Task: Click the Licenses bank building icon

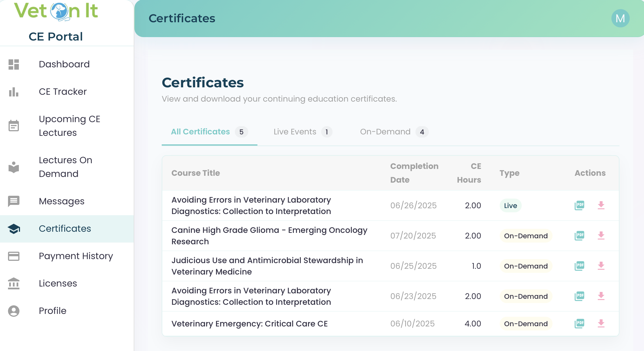Action: point(14,283)
